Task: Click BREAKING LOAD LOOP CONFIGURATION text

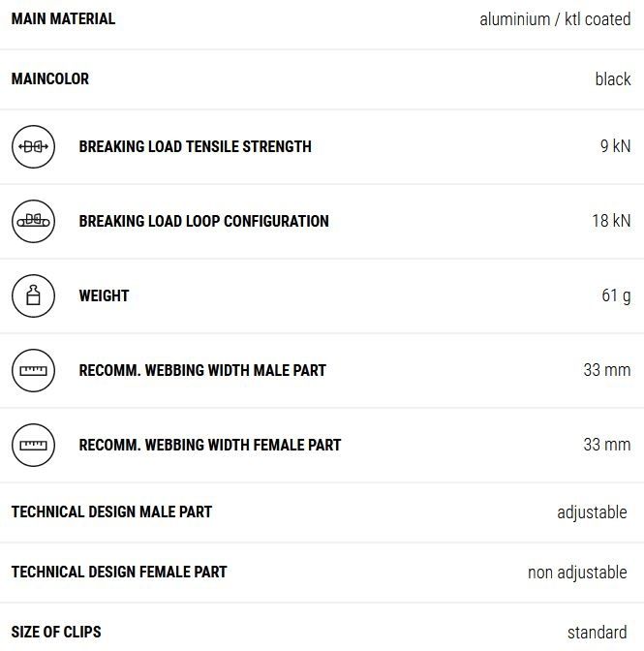Action: (x=203, y=222)
